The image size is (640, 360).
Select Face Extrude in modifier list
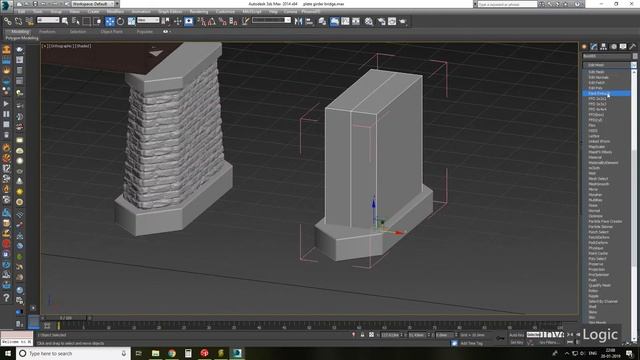pos(606,93)
